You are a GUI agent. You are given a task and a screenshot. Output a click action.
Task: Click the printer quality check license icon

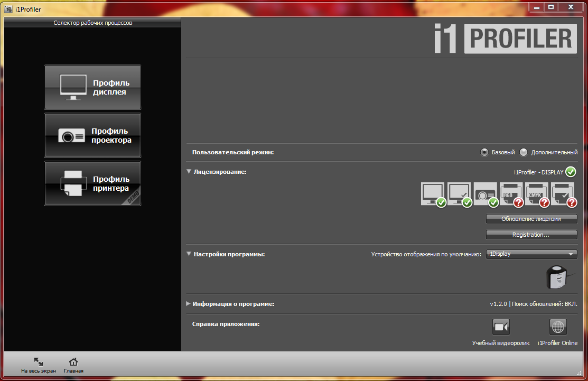tap(563, 194)
